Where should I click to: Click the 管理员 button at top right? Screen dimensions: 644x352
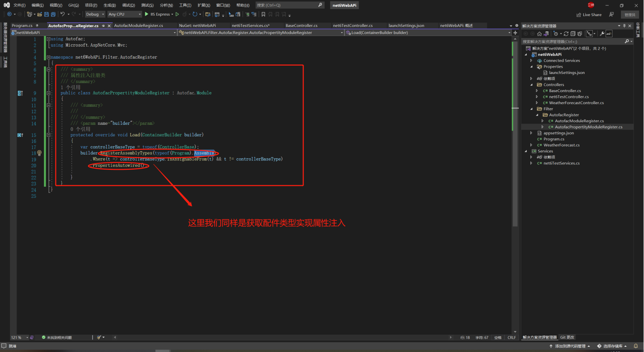pos(630,14)
